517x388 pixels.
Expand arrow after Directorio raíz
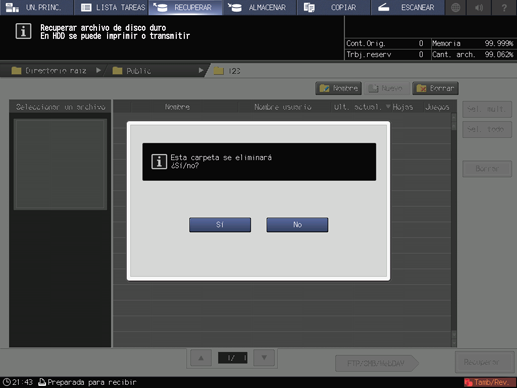tap(98, 70)
